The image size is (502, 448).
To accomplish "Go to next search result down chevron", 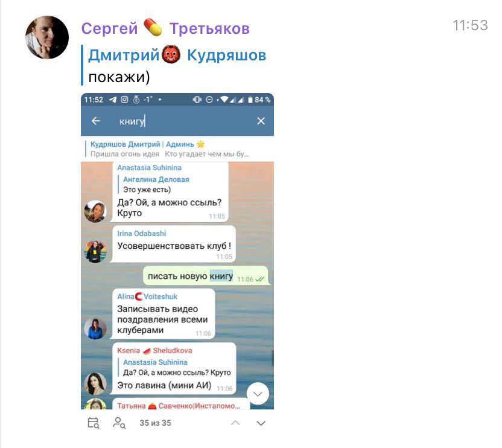I will coord(261,423).
